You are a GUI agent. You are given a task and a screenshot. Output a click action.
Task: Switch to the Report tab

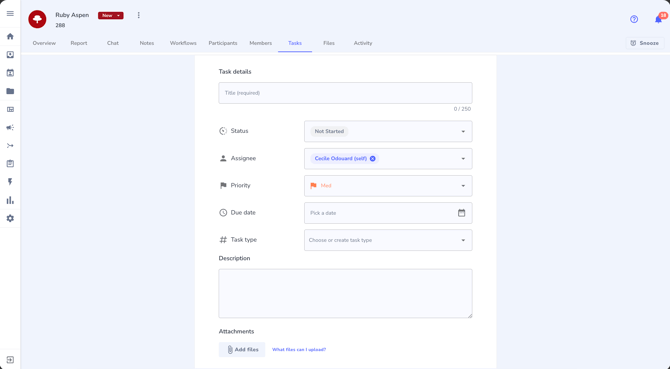coord(79,43)
